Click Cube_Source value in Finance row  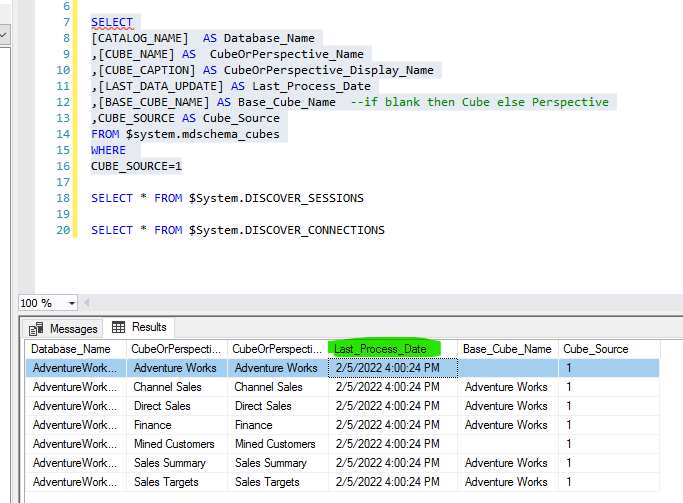point(609,425)
